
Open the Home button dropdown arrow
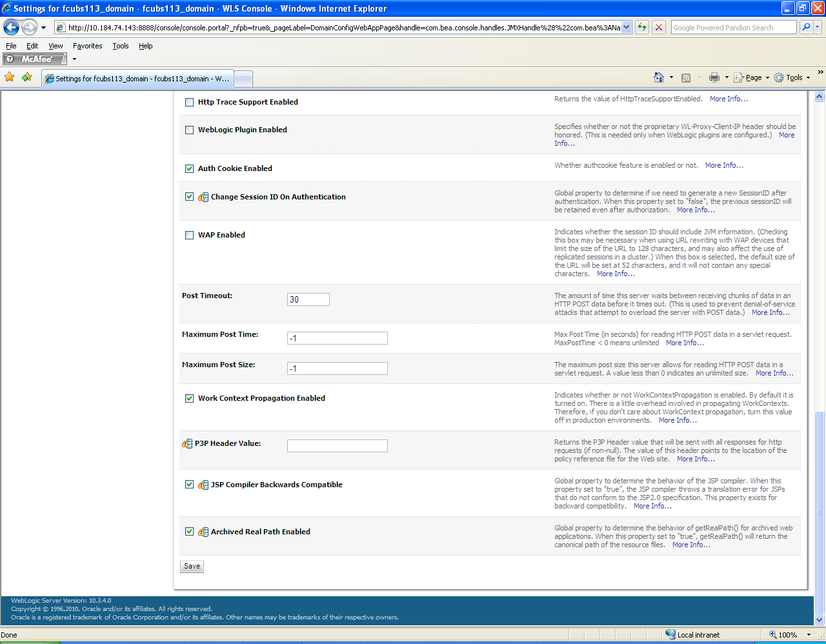pos(671,77)
